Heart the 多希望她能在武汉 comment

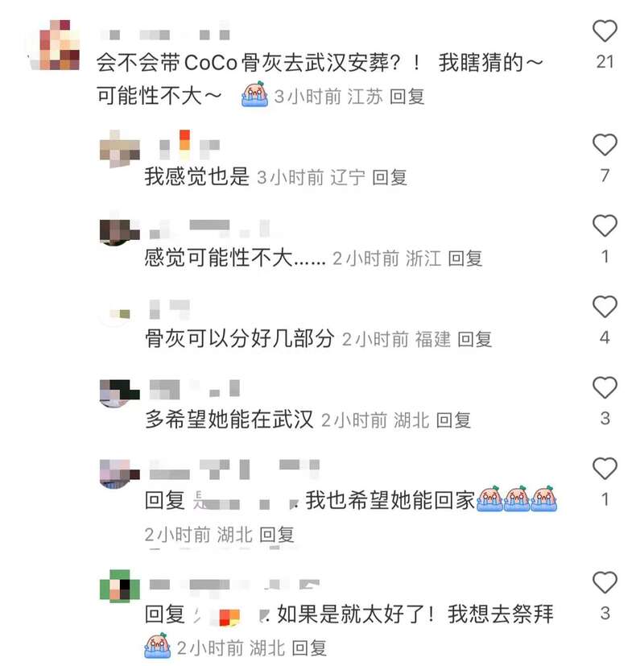click(604, 388)
